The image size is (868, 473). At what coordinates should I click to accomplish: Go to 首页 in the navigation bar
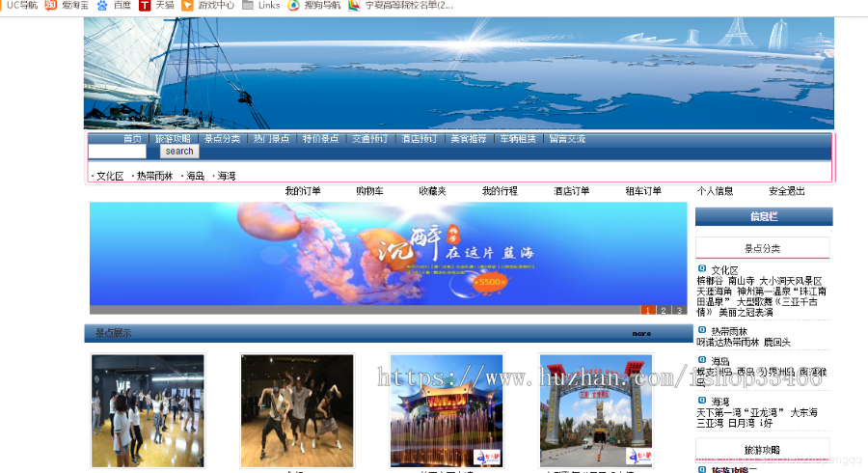coord(132,138)
